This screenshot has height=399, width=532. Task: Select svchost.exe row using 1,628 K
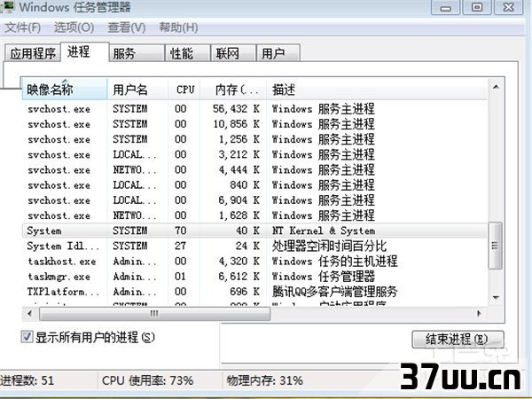pos(254,215)
